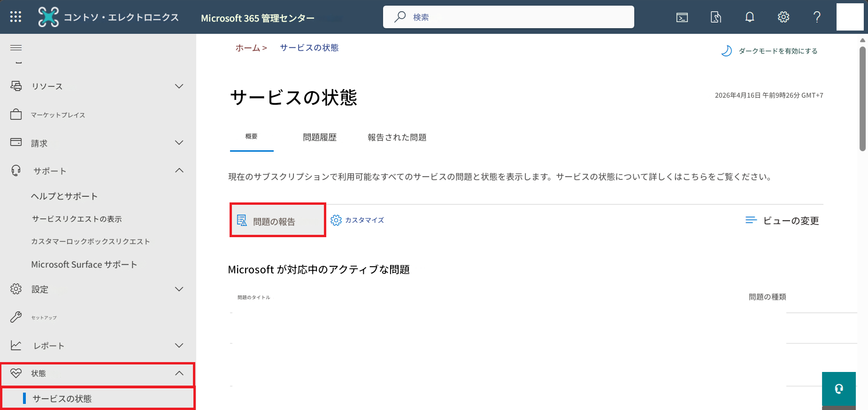
Task: Open マーケットプレイス in the sidebar
Action: [x=58, y=115]
